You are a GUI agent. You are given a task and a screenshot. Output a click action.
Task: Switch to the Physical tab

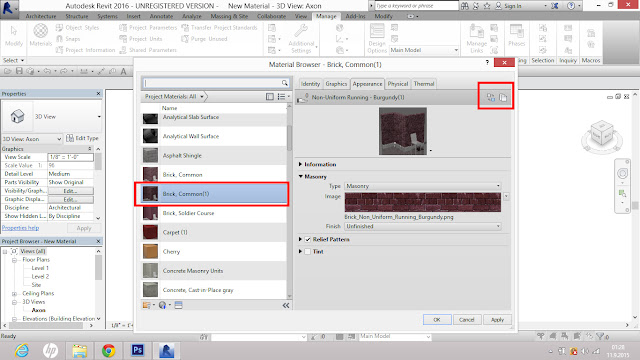[x=398, y=84]
